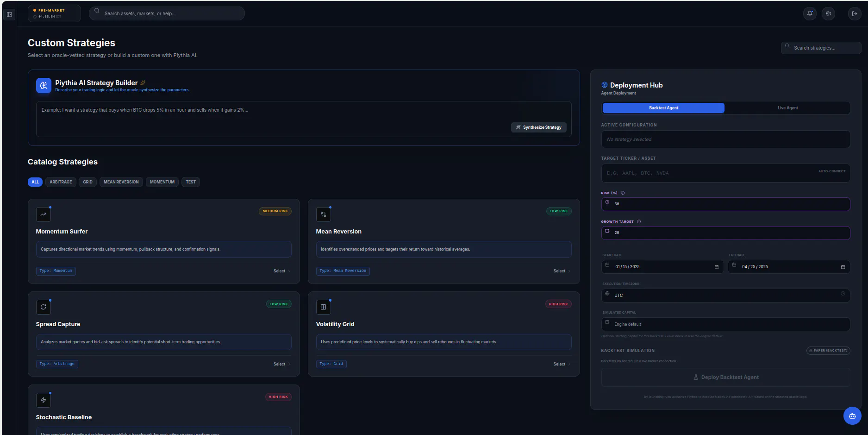Screen dimensions: 868x435
Task: Click the Target Ticker input field
Action: coord(725,173)
